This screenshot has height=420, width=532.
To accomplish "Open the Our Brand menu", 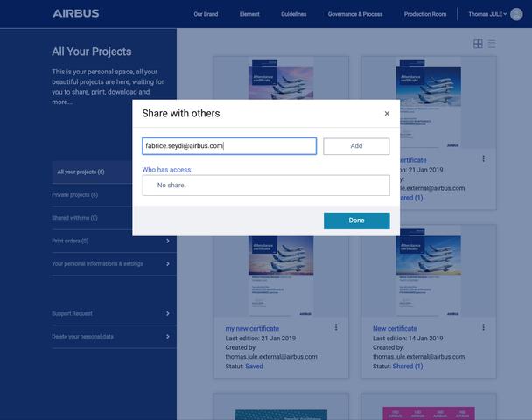I will [206, 14].
